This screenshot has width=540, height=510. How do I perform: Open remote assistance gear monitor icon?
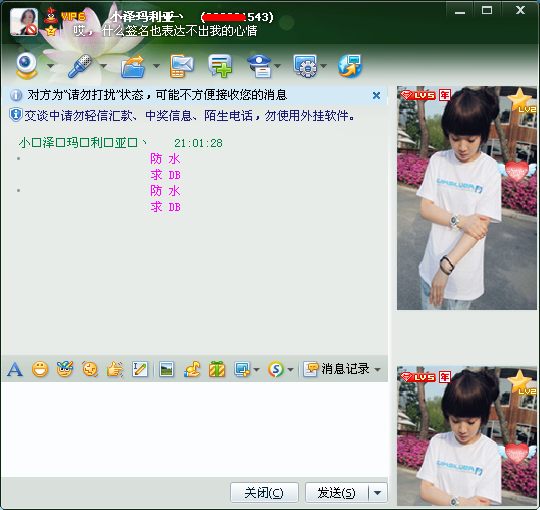point(305,66)
